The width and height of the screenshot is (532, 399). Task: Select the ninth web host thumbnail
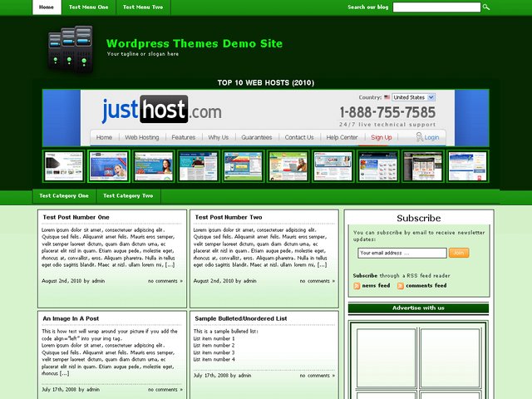(x=423, y=166)
